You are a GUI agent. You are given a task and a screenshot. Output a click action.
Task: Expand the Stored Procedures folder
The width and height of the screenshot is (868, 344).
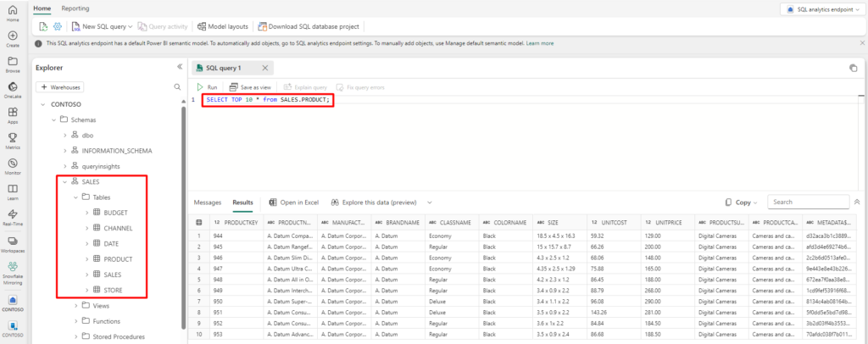pyautogui.click(x=75, y=336)
